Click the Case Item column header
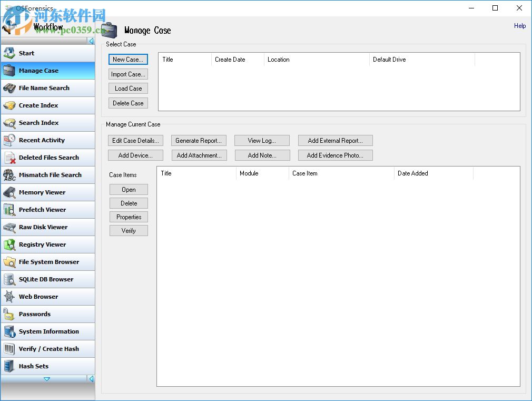Screen dimensions: 532x401 click(x=341, y=173)
